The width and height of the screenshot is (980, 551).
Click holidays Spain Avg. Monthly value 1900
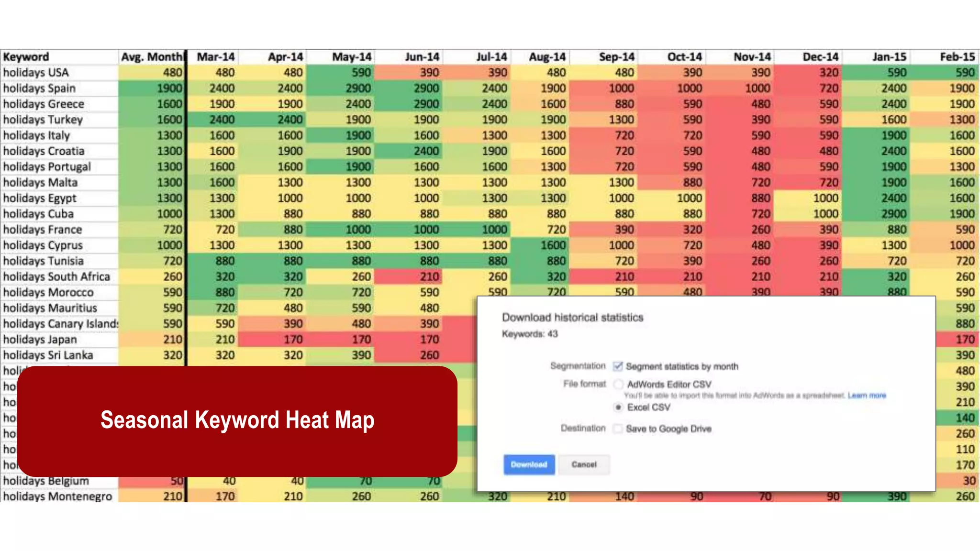click(152, 88)
